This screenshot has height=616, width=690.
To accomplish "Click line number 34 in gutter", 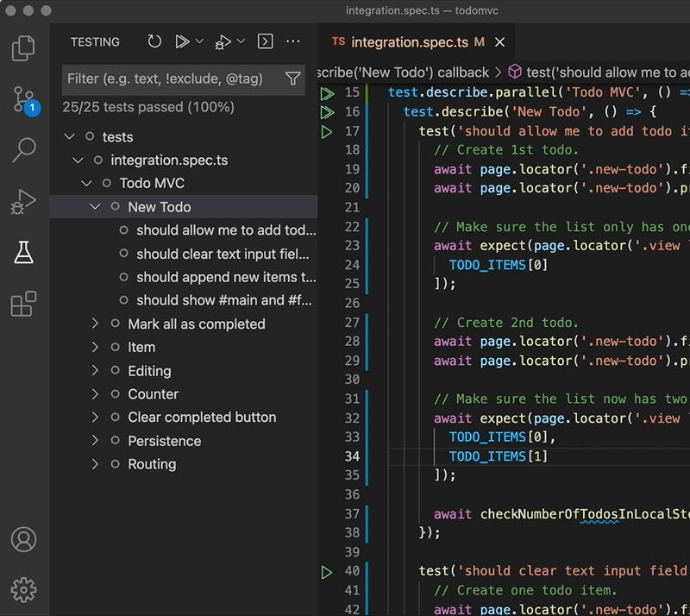I will [x=352, y=456].
